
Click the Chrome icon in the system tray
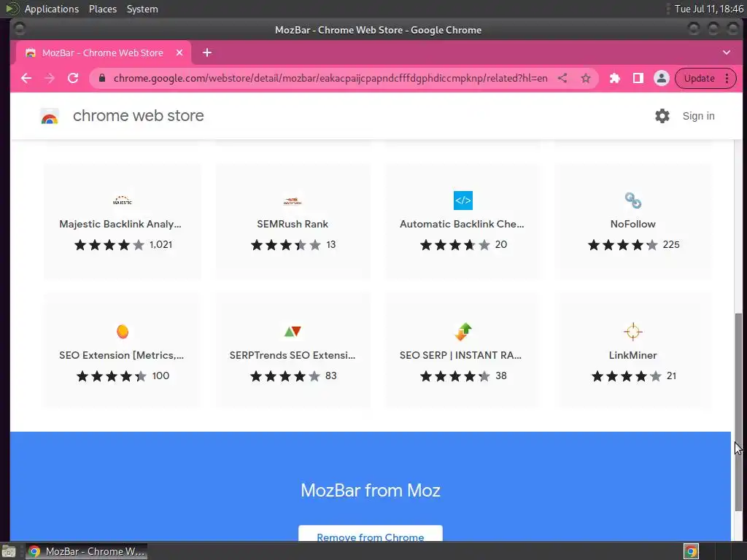point(691,551)
